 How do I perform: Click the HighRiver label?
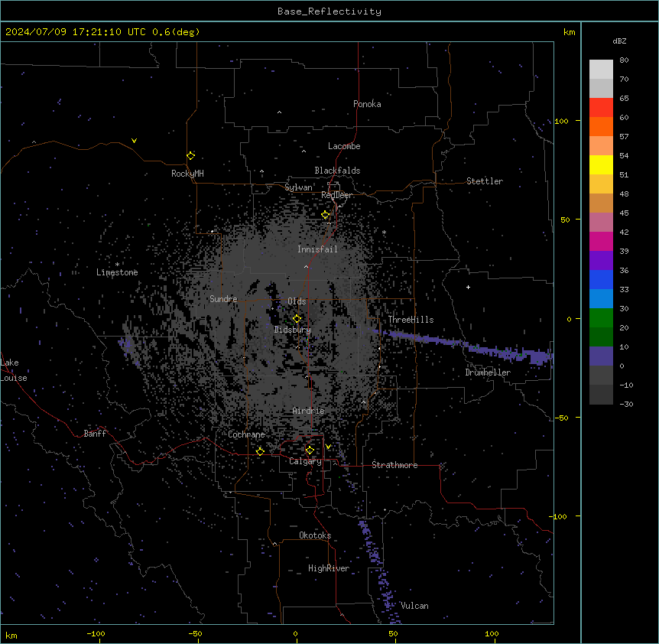(329, 568)
